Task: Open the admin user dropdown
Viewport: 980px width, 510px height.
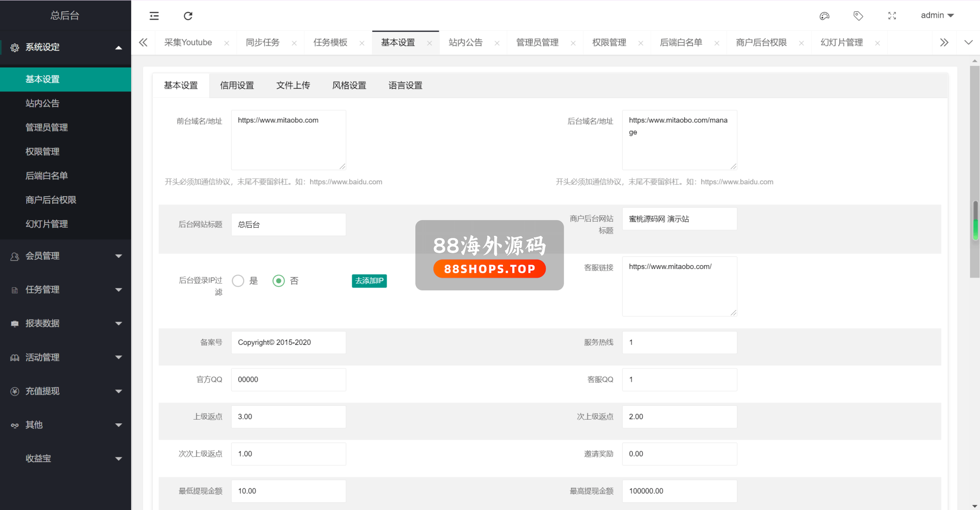Action: click(937, 15)
